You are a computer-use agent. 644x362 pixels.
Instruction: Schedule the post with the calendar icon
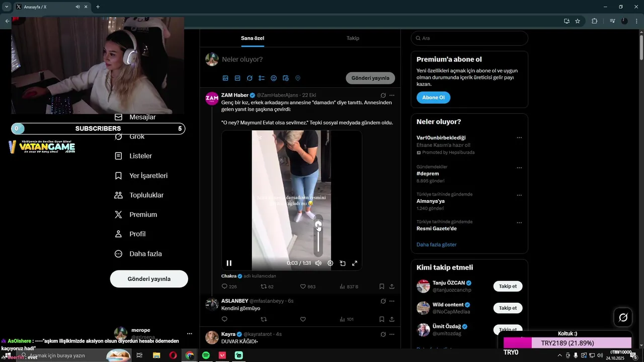[x=286, y=78]
